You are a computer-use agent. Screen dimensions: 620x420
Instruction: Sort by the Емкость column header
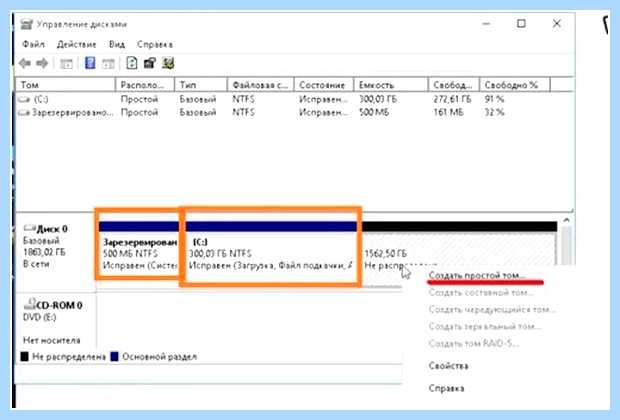coord(391,85)
